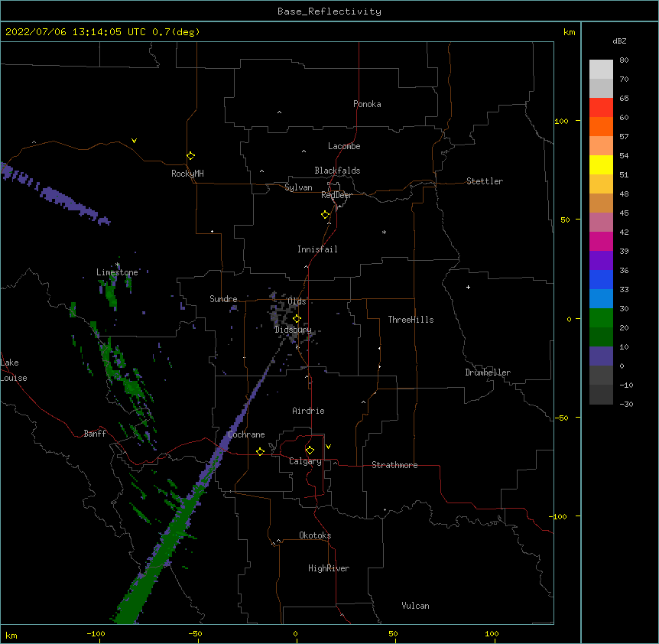The image size is (659, 644).
Task: Click the asterisk marker east of Innisfail
Action: (384, 232)
